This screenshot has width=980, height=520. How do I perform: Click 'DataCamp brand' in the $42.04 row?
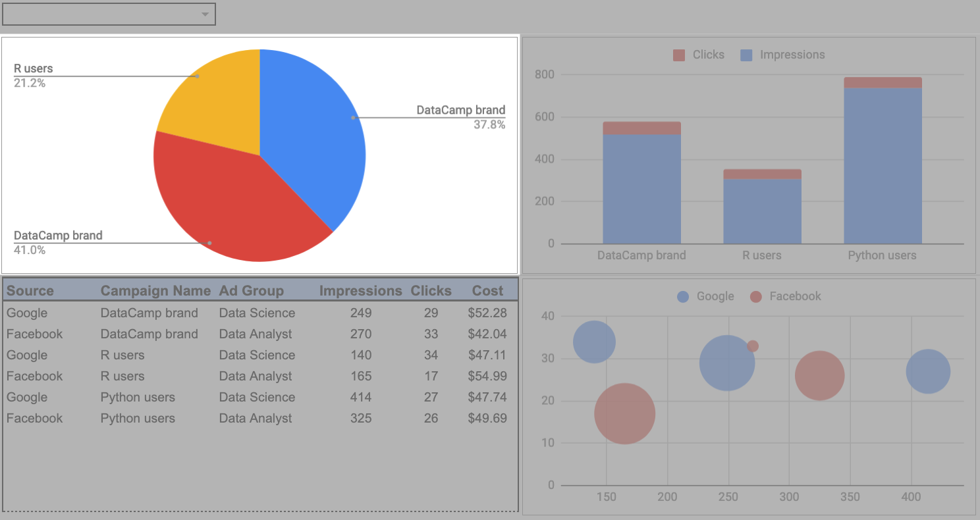(x=149, y=334)
